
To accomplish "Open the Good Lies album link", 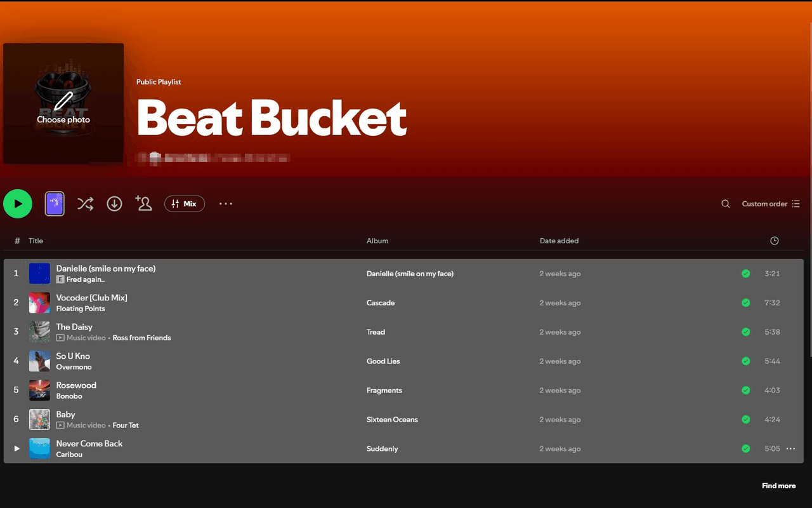I will point(383,361).
